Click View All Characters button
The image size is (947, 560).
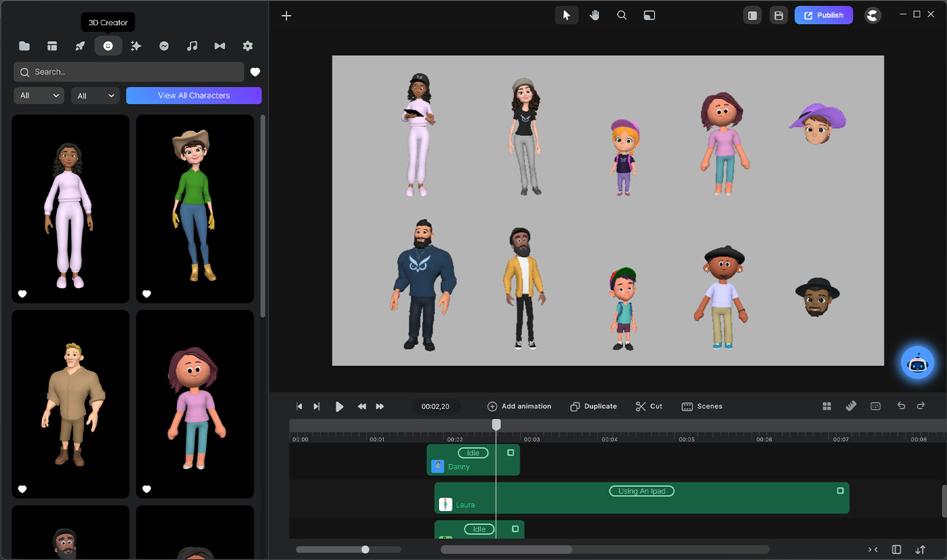[194, 96]
